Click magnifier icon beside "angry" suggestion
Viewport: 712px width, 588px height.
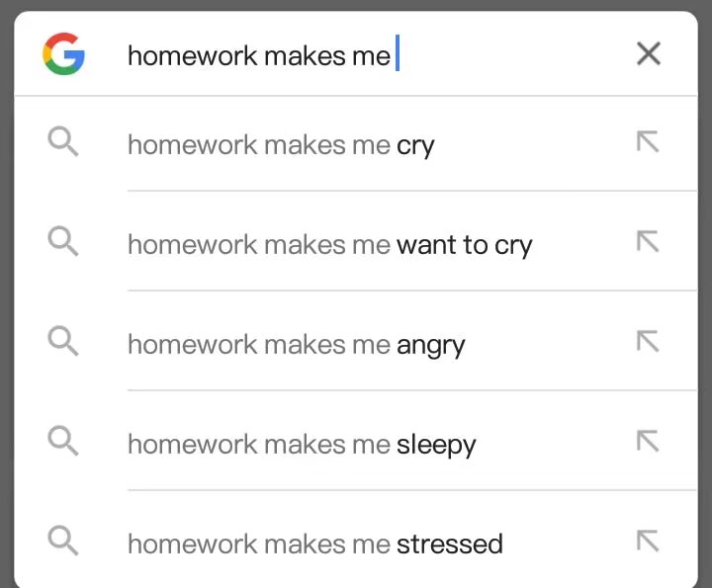(x=63, y=342)
